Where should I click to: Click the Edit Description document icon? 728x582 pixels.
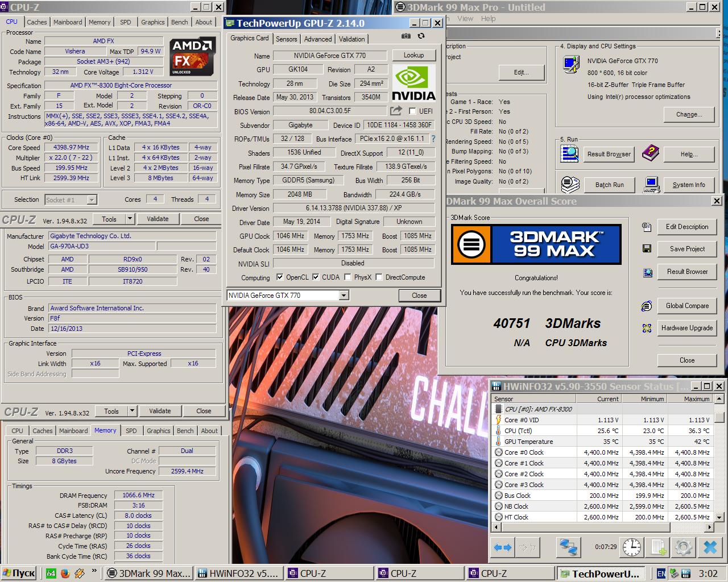tap(647, 227)
